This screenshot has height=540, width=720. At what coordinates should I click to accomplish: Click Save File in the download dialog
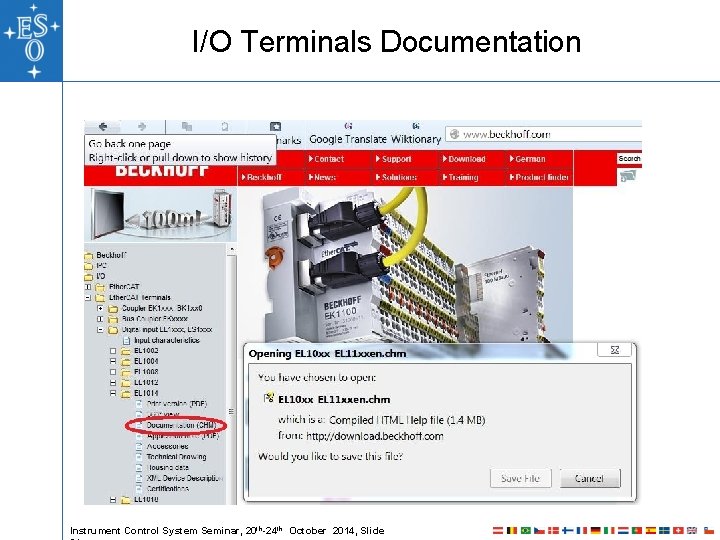(x=520, y=478)
